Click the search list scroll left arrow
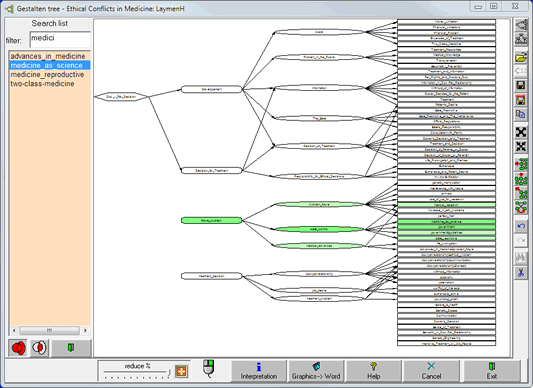 pos(14,330)
